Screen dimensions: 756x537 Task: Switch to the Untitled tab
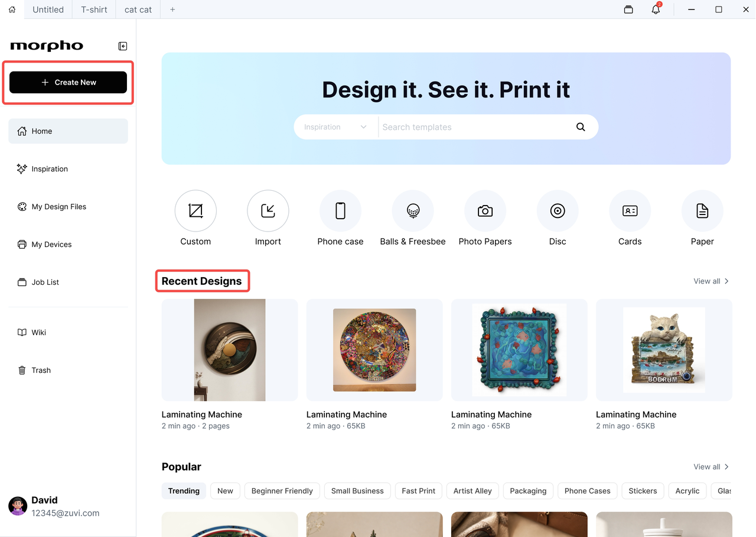(x=48, y=9)
